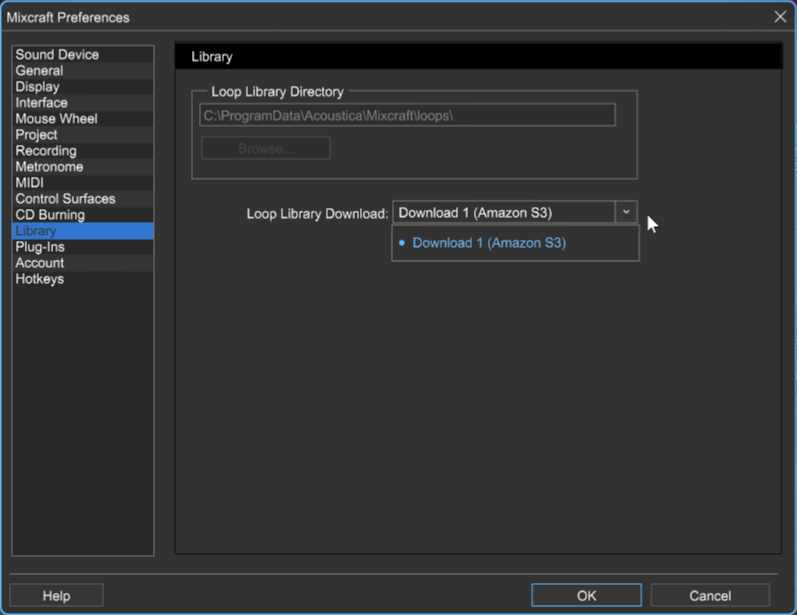Switch to the Account settings
797x615 pixels.
click(x=83, y=263)
